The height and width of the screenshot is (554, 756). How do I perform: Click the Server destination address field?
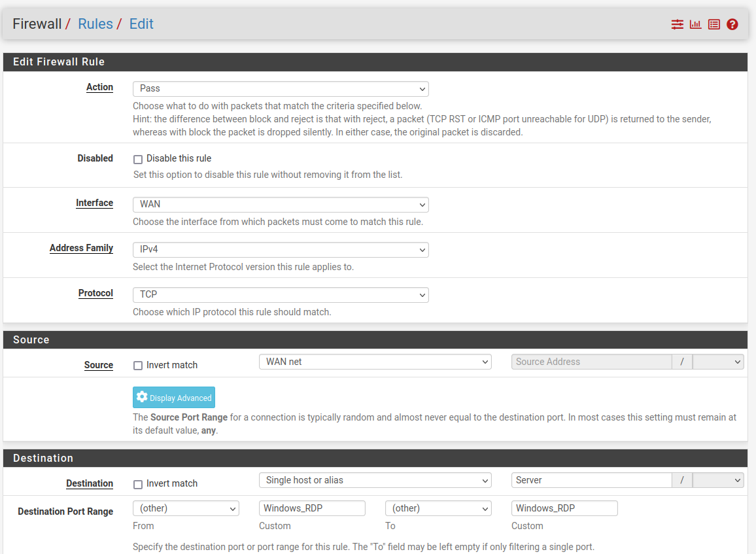[x=591, y=480]
